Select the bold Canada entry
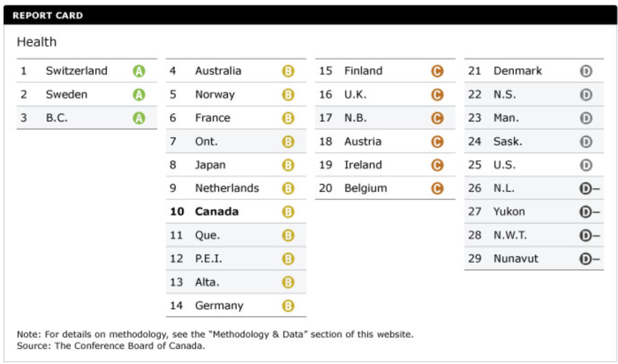 pyautogui.click(x=216, y=212)
